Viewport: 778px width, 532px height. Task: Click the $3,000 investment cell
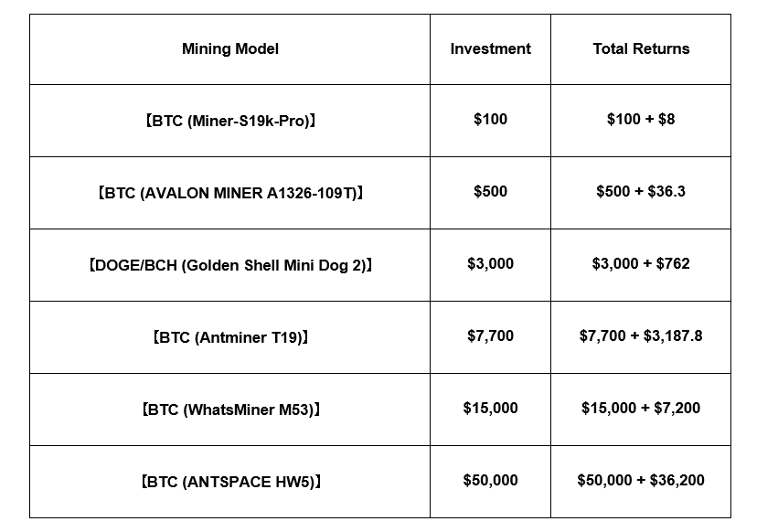click(x=490, y=264)
